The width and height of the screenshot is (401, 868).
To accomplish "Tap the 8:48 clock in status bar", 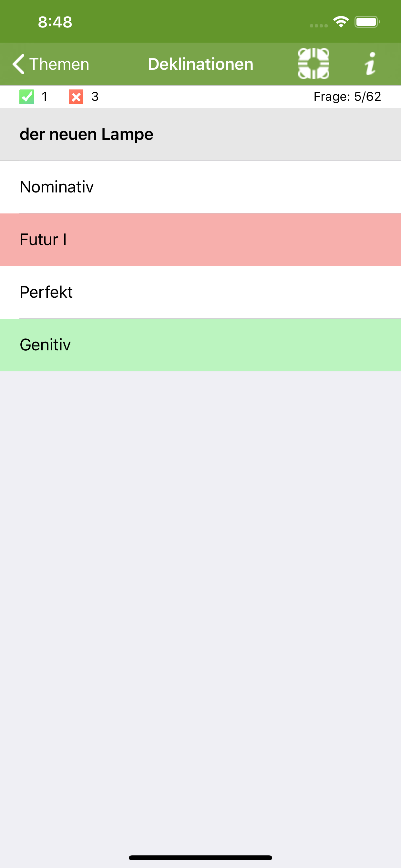I will click(55, 22).
